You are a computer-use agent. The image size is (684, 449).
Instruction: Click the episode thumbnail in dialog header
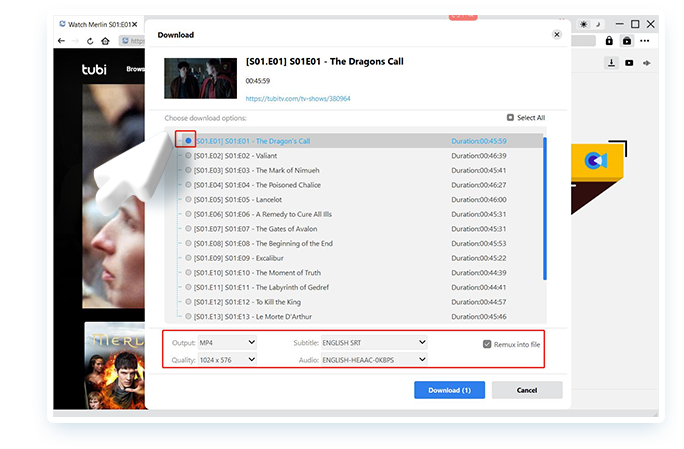point(200,79)
